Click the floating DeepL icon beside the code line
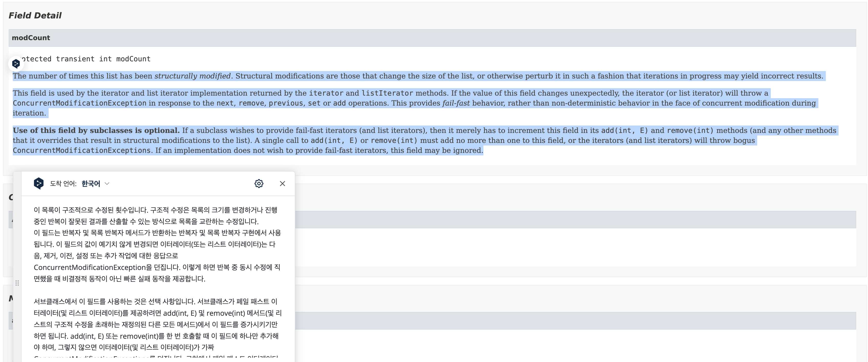Viewport: 868px width, 362px height. coord(16,63)
